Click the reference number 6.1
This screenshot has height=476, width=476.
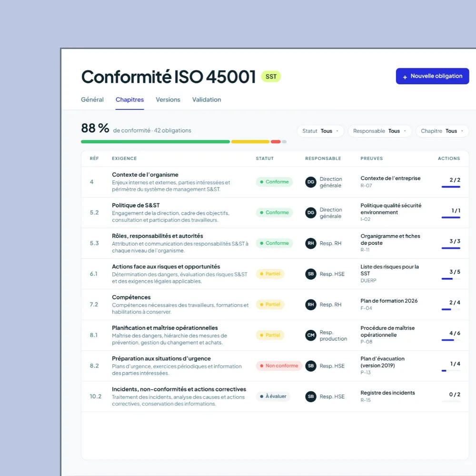pyautogui.click(x=93, y=274)
